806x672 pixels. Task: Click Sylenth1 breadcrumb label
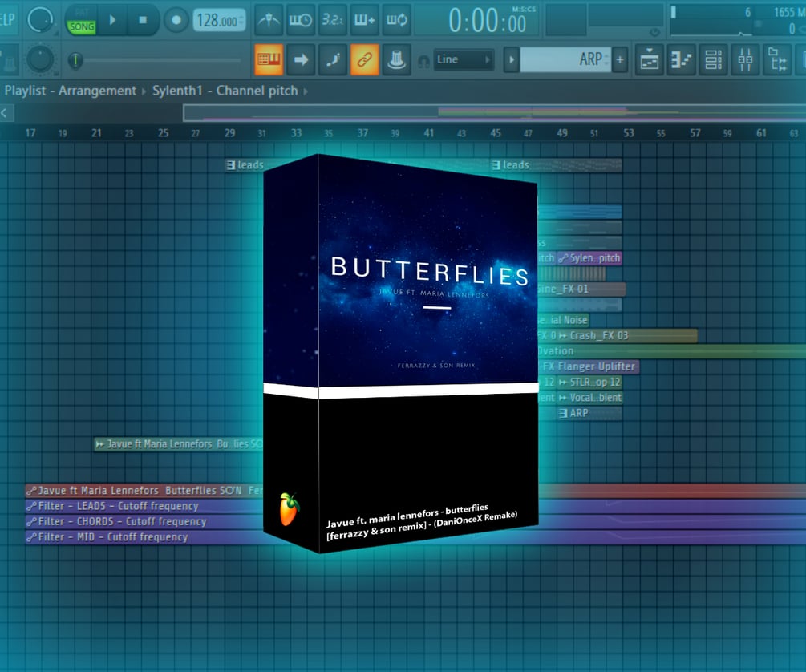(177, 91)
